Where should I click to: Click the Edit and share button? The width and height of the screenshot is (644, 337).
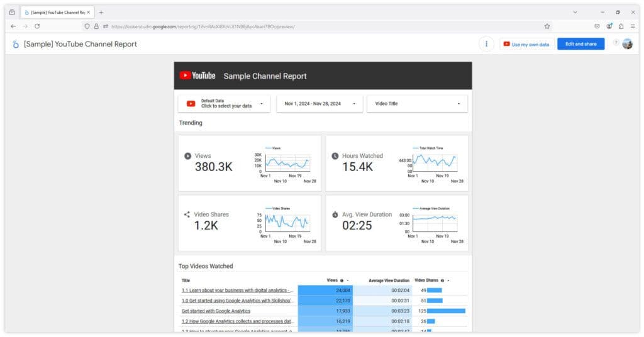pos(580,44)
